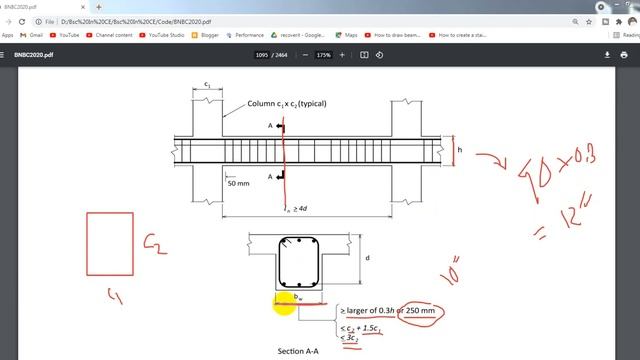Download the PDF file
The width and height of the screenshot is (640, 360).
(x=607, y=55)
